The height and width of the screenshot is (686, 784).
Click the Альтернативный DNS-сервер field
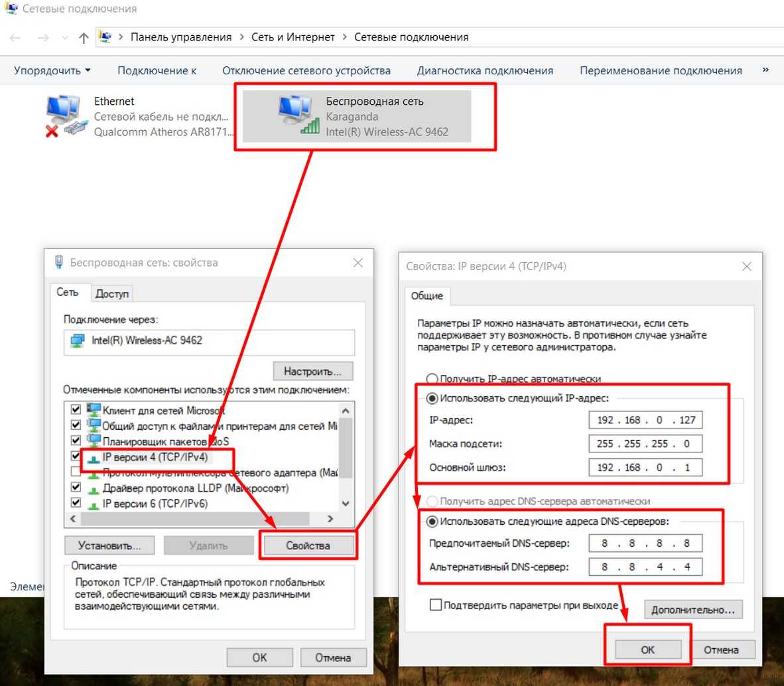tap(645, 567)
